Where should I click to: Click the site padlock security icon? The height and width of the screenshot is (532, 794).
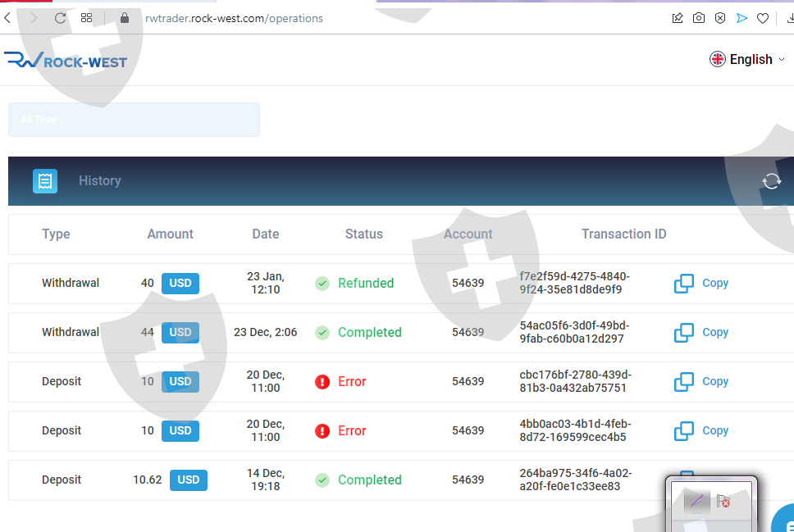[x=125, y=18]
